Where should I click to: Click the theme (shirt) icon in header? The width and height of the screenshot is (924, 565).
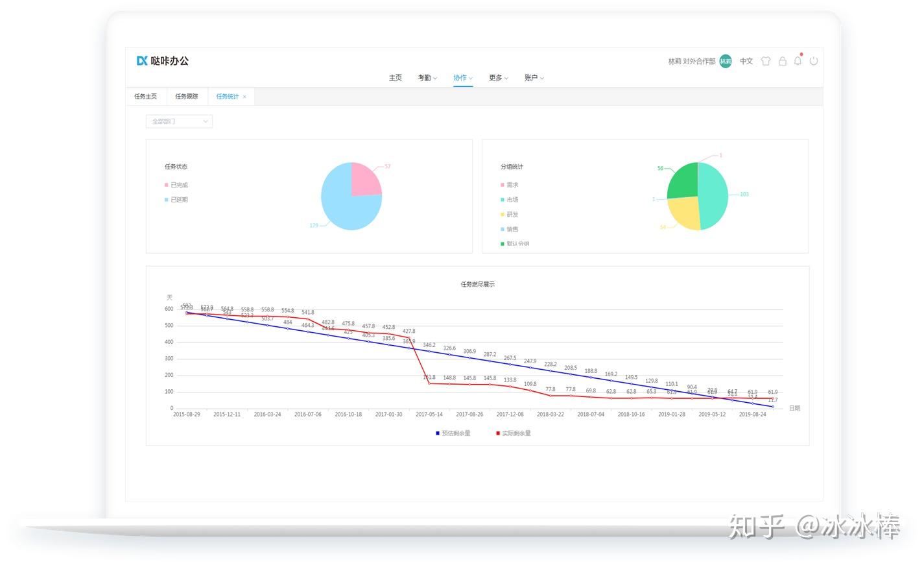coord(766,61)
